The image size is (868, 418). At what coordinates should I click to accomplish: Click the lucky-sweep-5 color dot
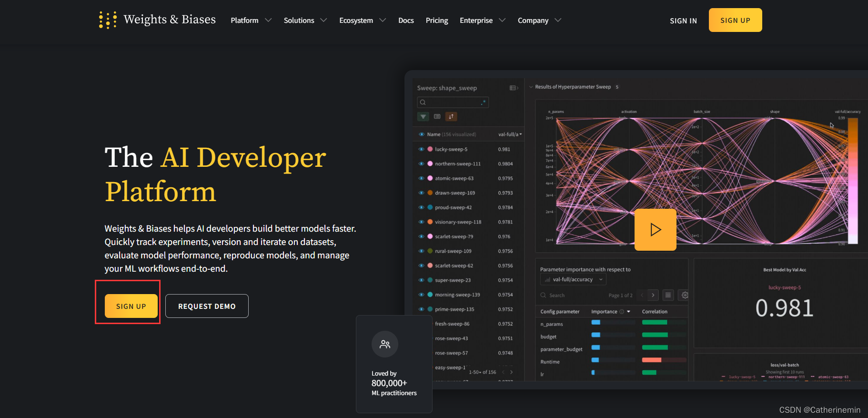click(x=430, y=149)
